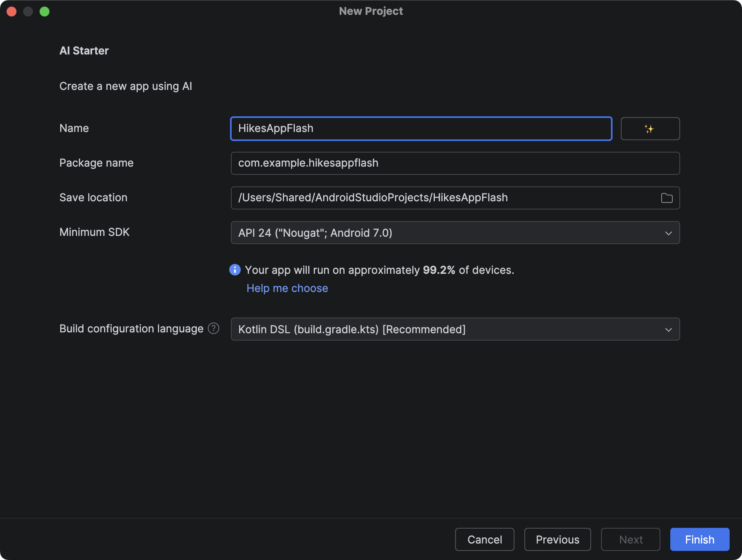The width and height of the screenshot is (742, 560).
Task: Go back using the Previous button
Action: pos(557,539)
